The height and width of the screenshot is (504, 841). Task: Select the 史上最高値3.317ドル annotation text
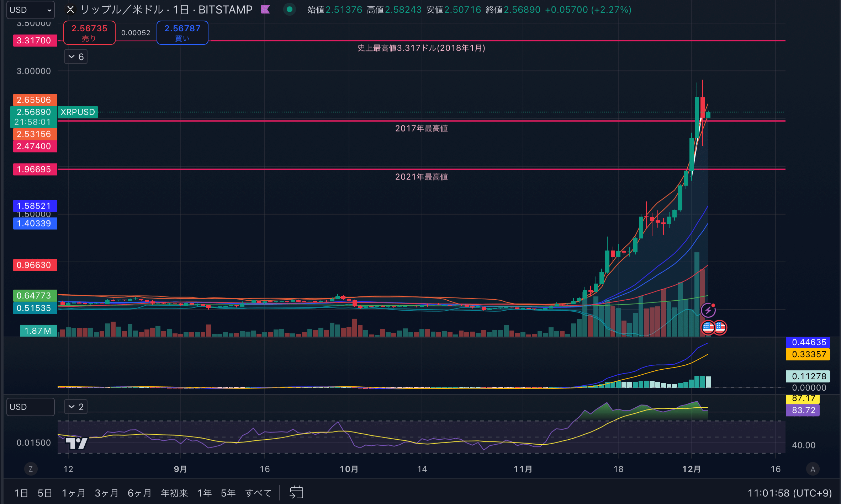421,48
